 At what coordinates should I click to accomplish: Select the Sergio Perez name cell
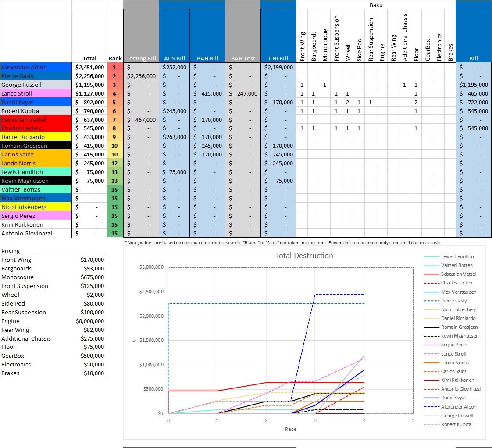pos(36,216)
